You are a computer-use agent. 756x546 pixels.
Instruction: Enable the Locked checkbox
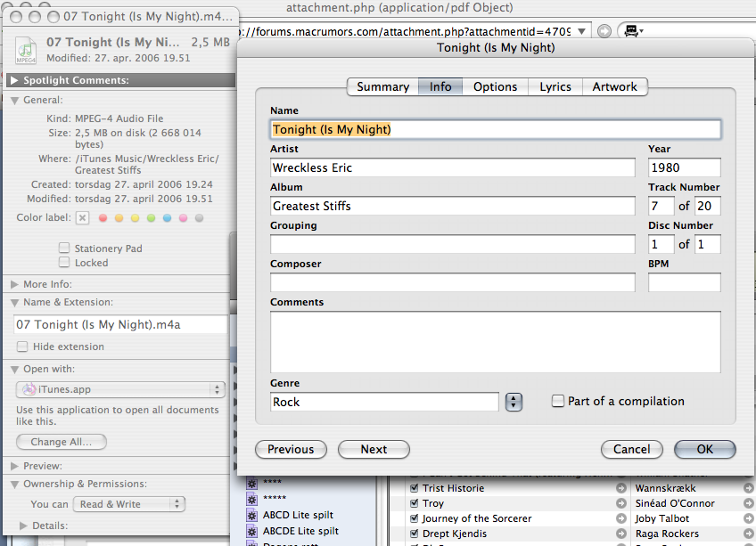64,262
